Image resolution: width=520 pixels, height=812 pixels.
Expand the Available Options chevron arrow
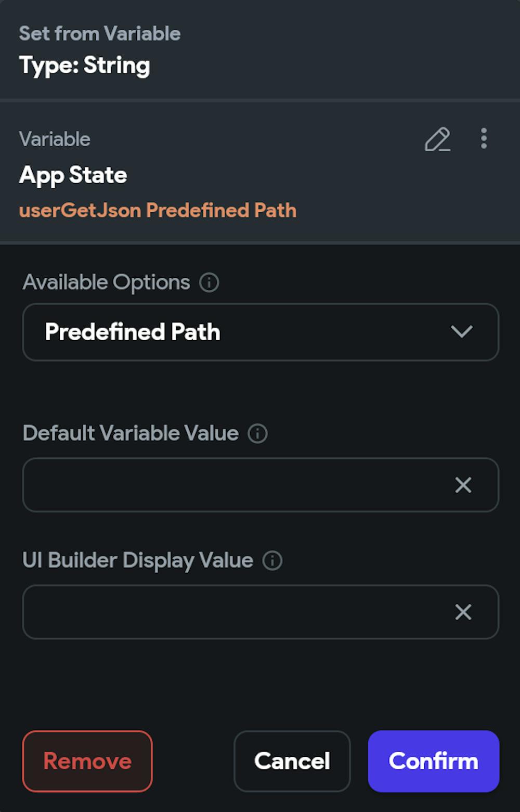tap(462, 332)
